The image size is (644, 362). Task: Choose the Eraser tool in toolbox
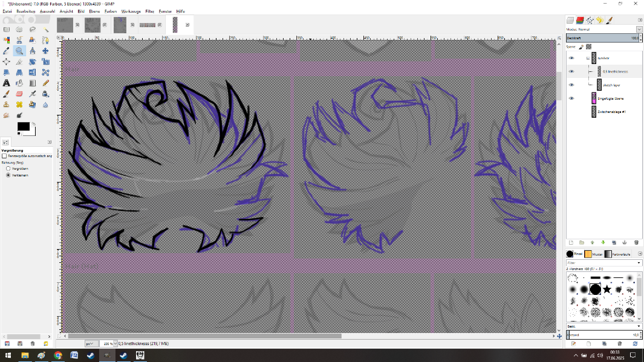19,94
